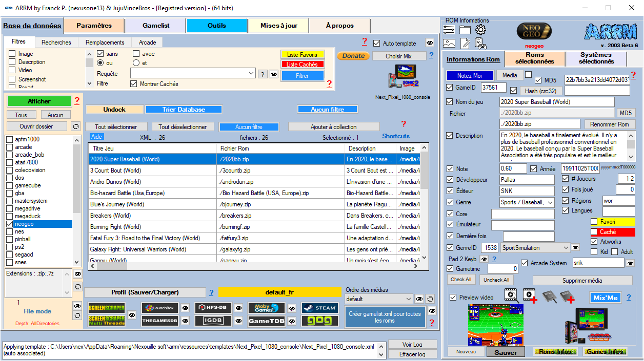644x361 pixels.
Task: Click the Tout sélectionner button
Action: coord(116,127)
